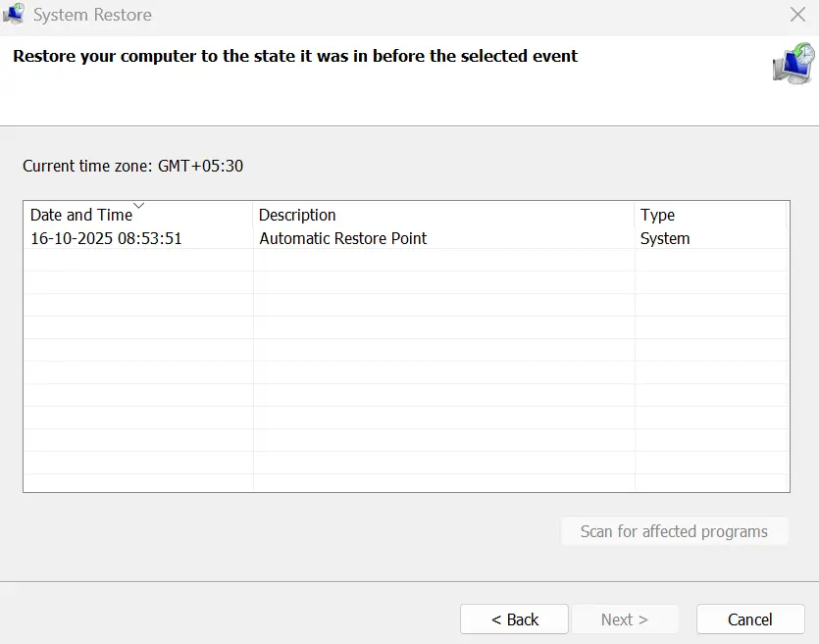Select the 16-10-2025 08:53:51 restore point
This screenshot has height=644, width=819.
click(x=106, y=238)
